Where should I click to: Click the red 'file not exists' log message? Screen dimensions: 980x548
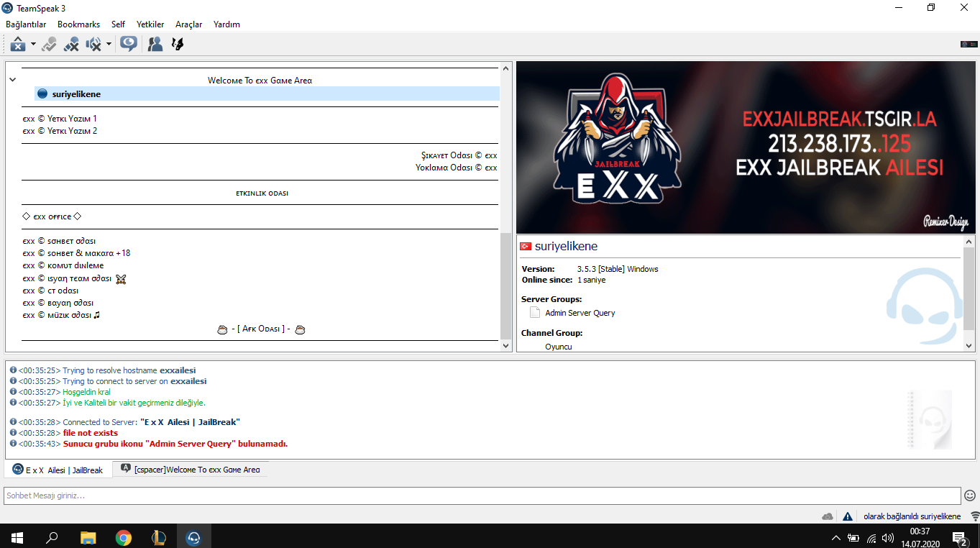[x=91, y=433]
